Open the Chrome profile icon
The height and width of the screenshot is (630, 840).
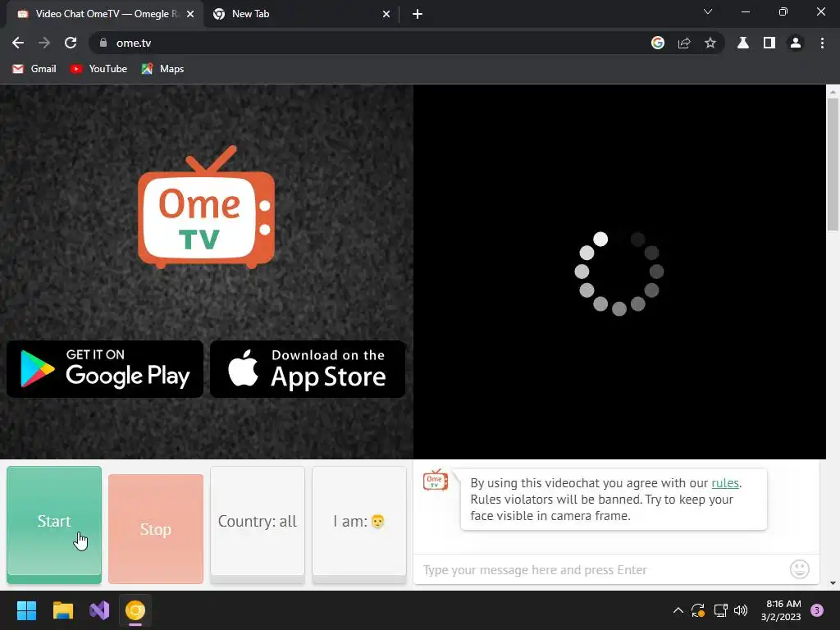click(796, 43)
